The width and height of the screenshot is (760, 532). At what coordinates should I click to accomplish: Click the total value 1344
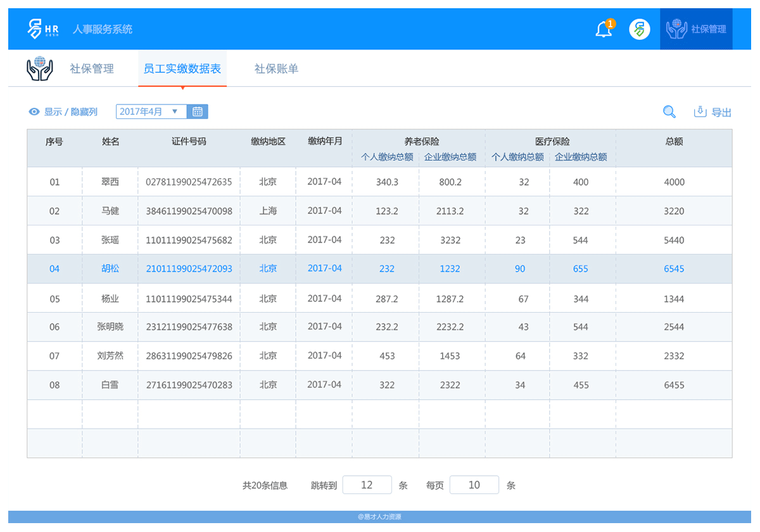(674, 299)
